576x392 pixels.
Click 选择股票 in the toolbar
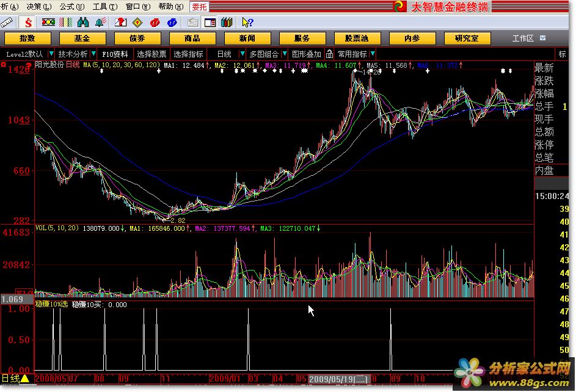coord(151,54)
